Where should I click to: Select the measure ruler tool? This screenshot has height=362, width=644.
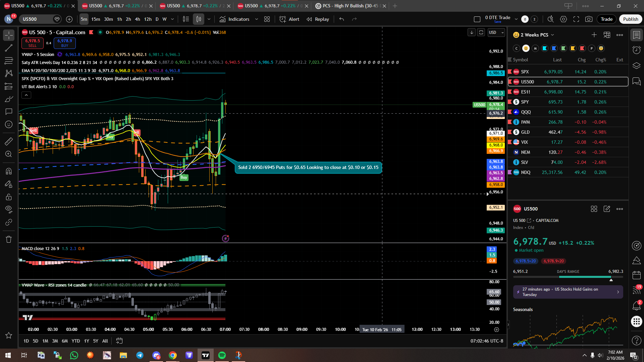pos(9,141)
